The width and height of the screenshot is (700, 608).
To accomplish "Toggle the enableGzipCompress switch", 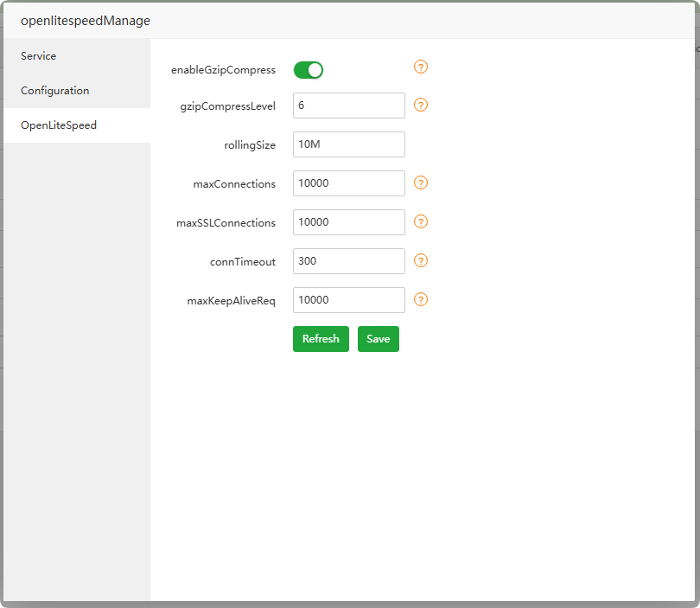I will (308, 70).
